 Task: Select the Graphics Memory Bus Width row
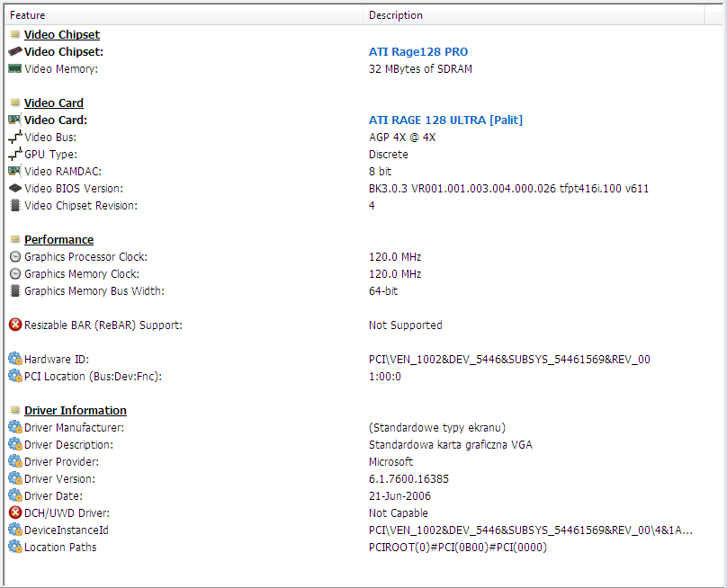point(94,291)
